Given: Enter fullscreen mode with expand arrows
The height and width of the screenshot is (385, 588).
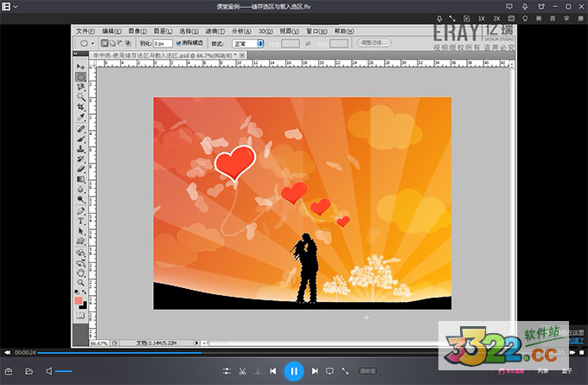Looking at the screenshot, I should pos(345,371).
